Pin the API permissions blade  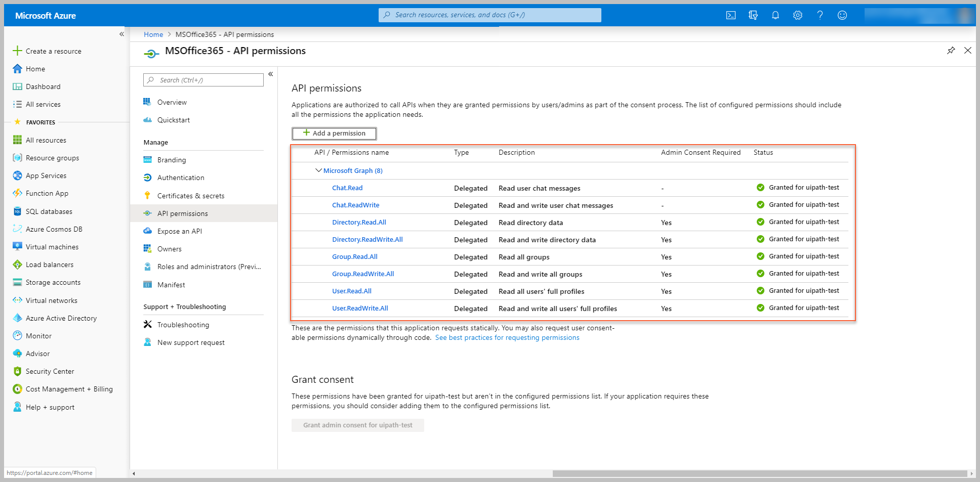(951, 51)
